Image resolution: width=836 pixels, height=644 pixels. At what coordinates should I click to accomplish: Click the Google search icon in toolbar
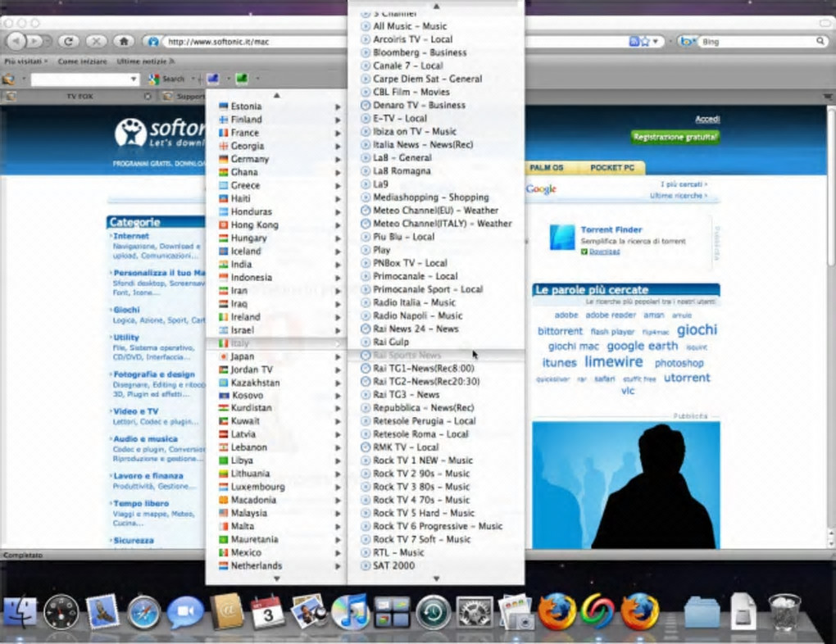point(154,79)
